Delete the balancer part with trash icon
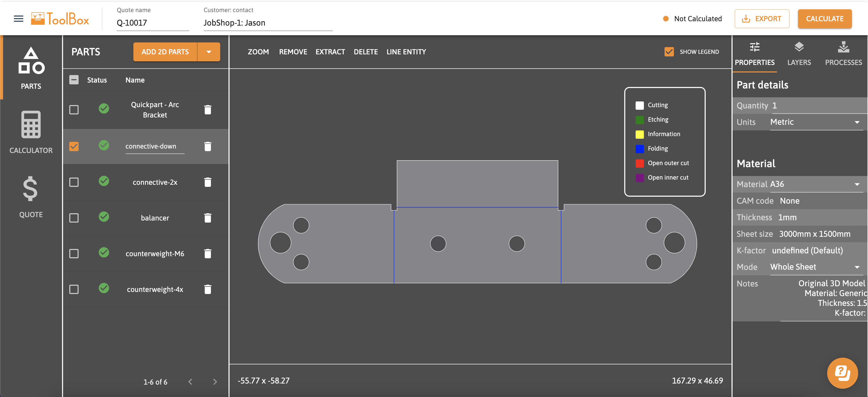868x397 pixels. point(208,218)
